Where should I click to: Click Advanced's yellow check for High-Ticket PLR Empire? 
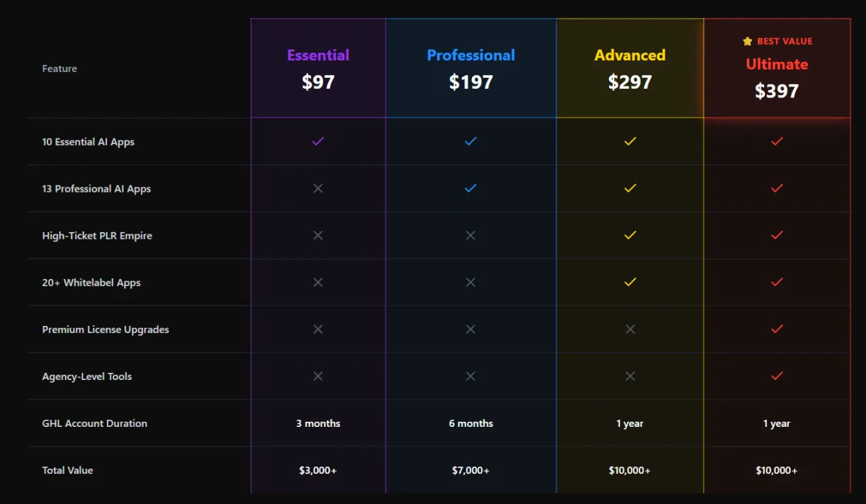pos(630,235)
